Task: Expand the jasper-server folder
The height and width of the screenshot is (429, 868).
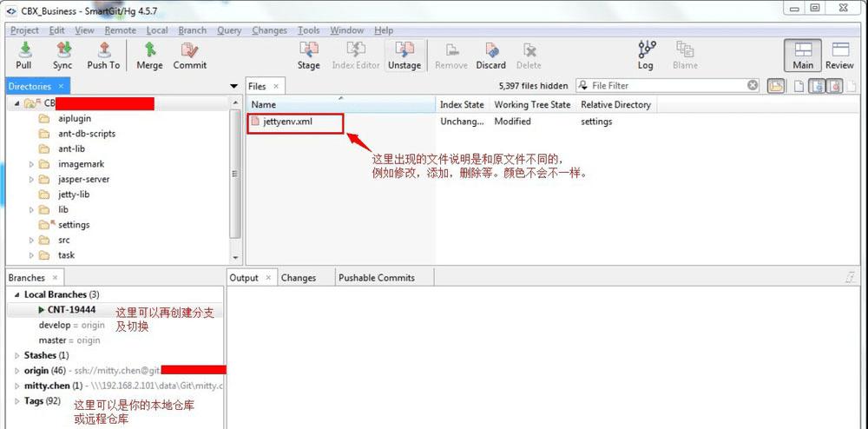Action: pyautogui.click(x=31, y=180)
